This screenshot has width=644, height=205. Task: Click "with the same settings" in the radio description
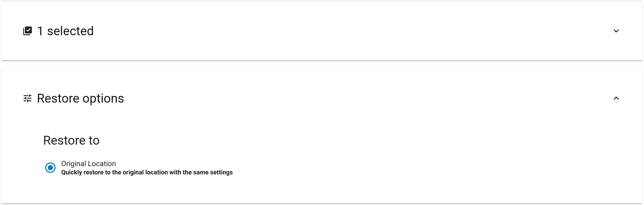coord(201,172)
